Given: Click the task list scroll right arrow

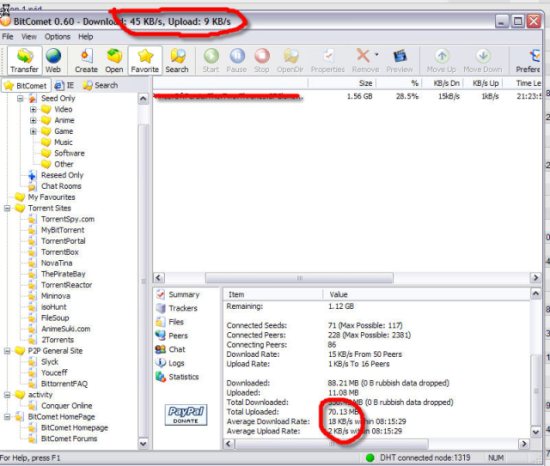Looking at the screenshot, I should click(x=535, y=278).
